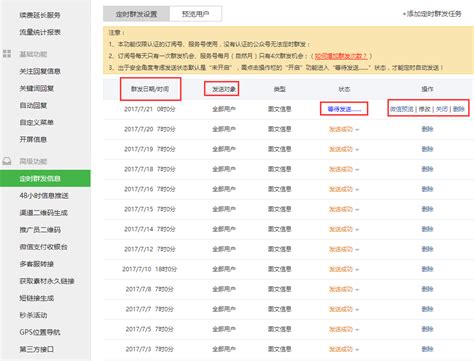474x361 pixels.
Task: Click 删除 in the 2017/7/21 row
Action: coord(459,109)
